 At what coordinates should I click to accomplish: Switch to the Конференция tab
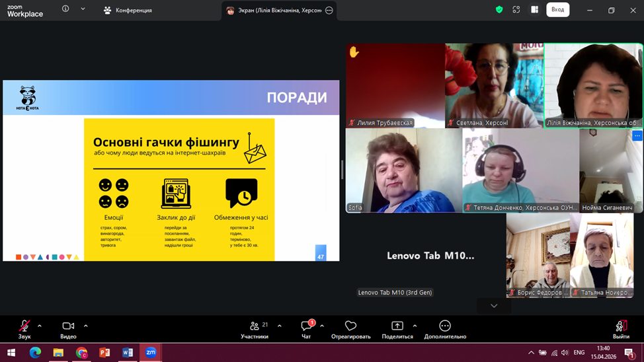[x=128, y=11]
